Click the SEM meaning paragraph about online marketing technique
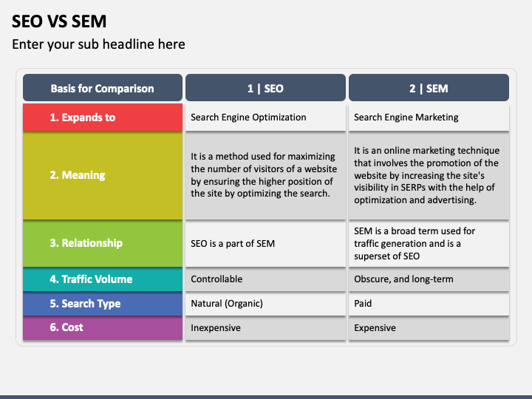 pyautogui.click(x=429, y=175)
